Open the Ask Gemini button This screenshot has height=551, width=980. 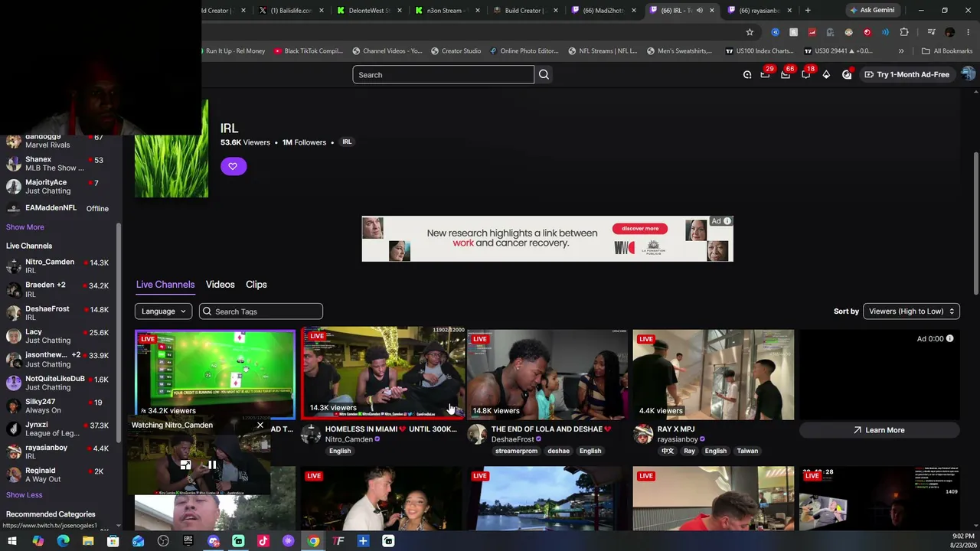pos(871,11)
